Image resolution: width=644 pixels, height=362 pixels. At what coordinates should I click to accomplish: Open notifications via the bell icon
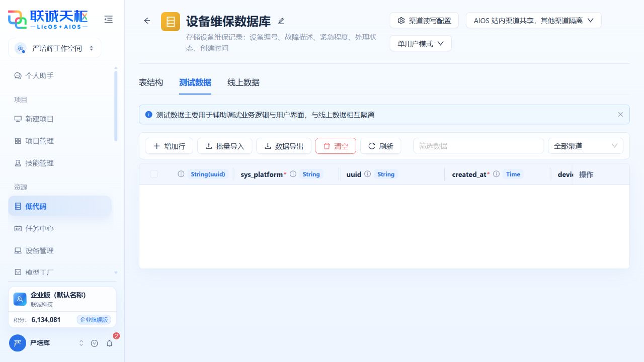[109, 343]
